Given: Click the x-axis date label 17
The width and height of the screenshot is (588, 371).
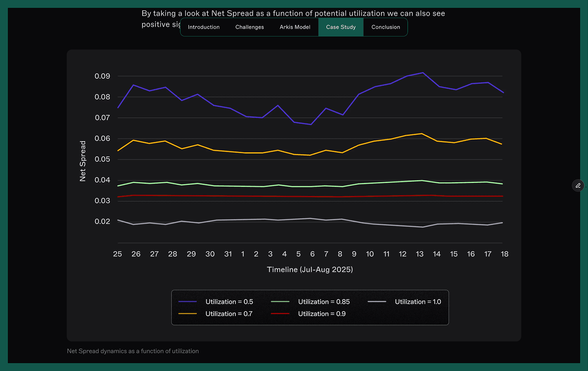Looking at the screenshot, I should (x=488, y=254).
